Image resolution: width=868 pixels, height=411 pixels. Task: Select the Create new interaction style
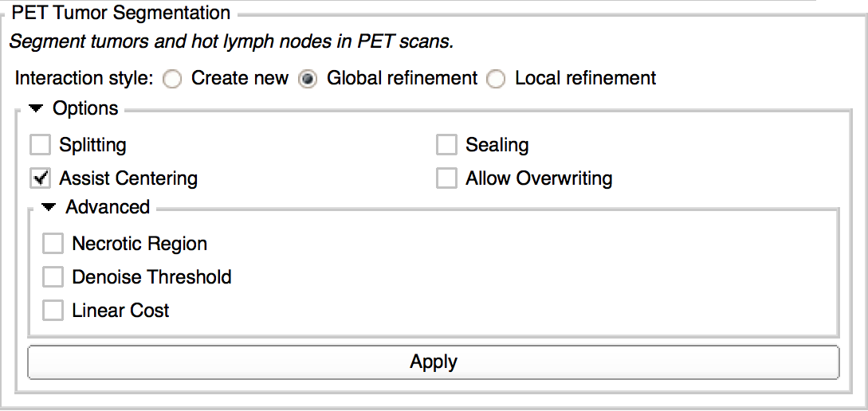(x=172, y=79)
